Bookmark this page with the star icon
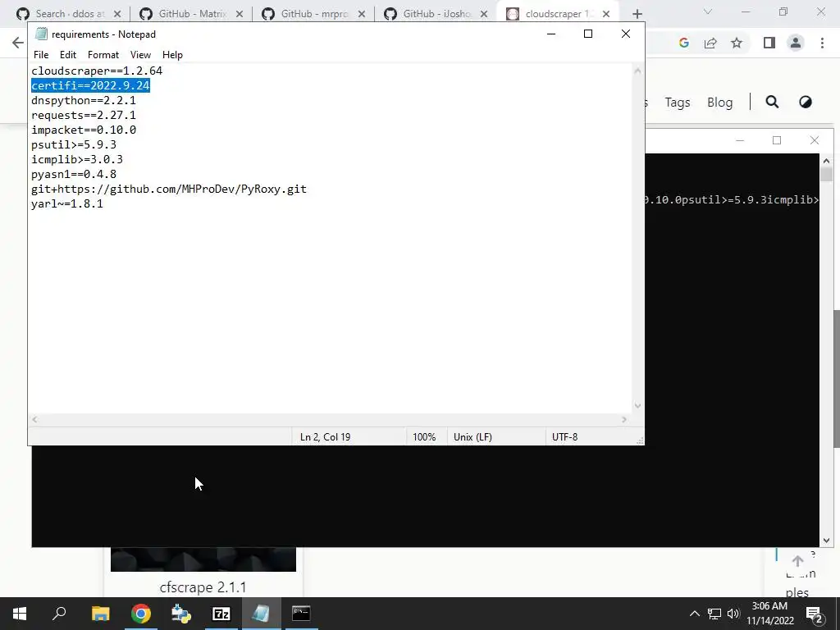Screen dimensions: 840x630 [737, 43]
